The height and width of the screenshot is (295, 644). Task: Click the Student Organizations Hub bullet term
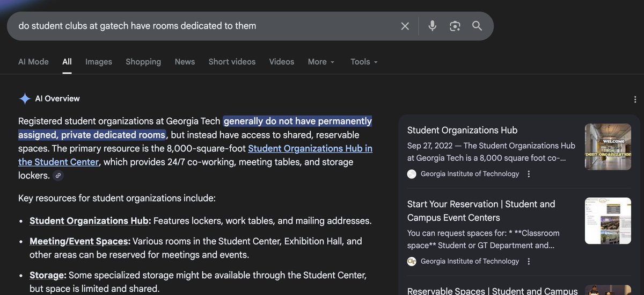tap(90, 221)
